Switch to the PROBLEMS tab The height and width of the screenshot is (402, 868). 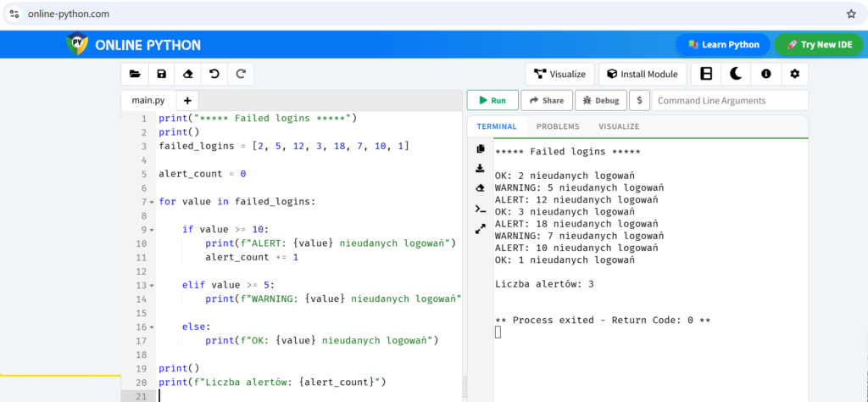click(558, 127)
